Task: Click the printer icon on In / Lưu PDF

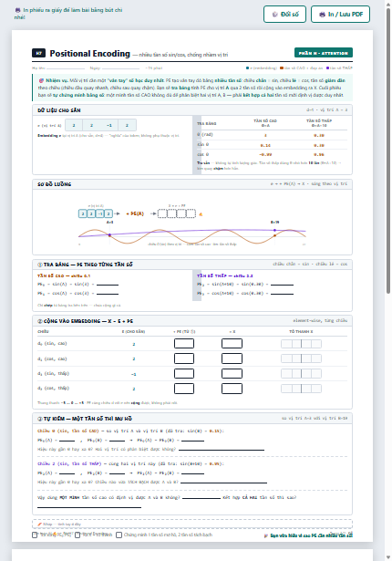Action: pos(322,15)
